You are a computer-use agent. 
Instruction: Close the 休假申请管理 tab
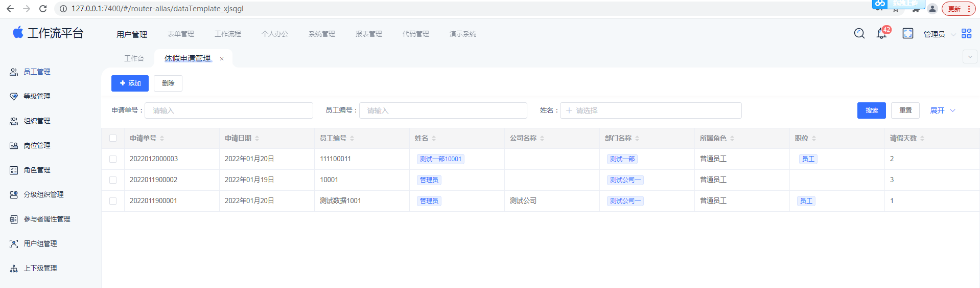[222, 59]
